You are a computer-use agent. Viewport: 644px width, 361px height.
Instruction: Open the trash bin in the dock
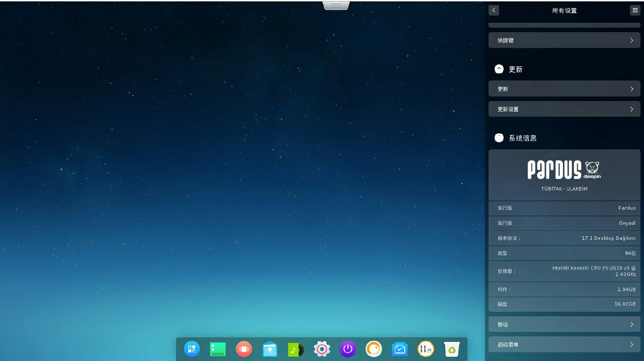pyautogui.click(x=452, y=349)
